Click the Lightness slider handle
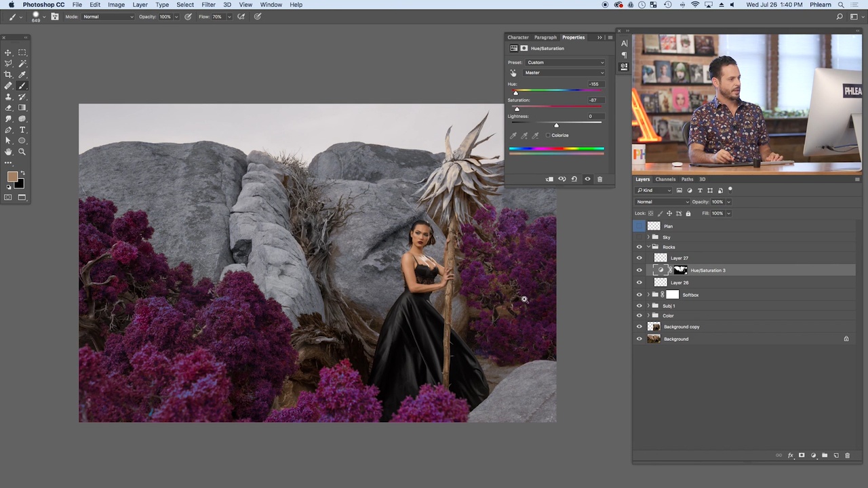 click(556, 125)
